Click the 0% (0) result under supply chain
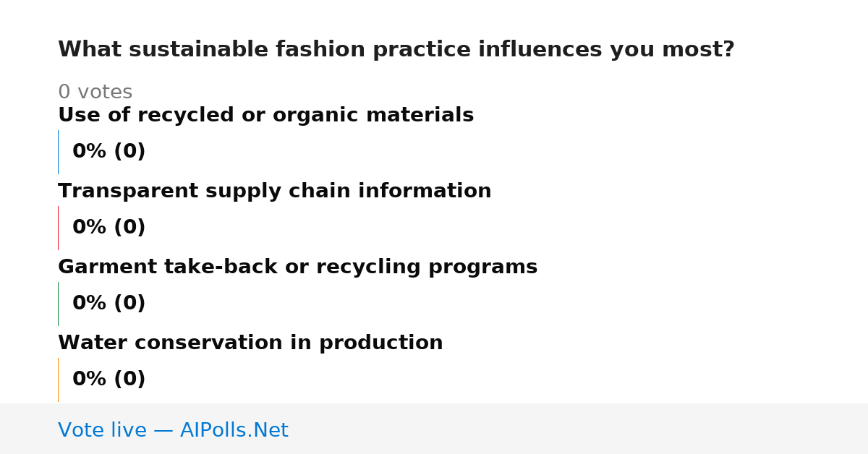 pyautogui.click(x=109, y=228)
